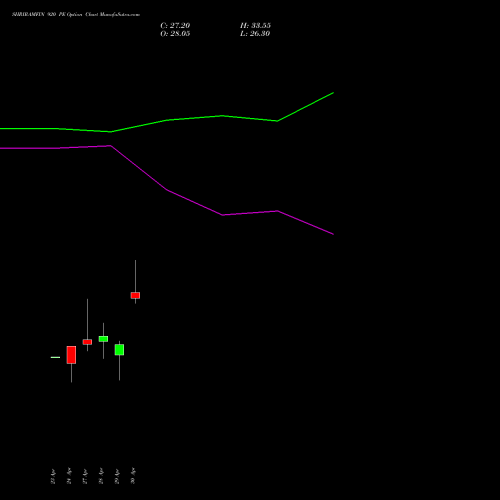The image size is (500, 500).
Task: Click the 30 Apr date label
Action: [133, 476]
